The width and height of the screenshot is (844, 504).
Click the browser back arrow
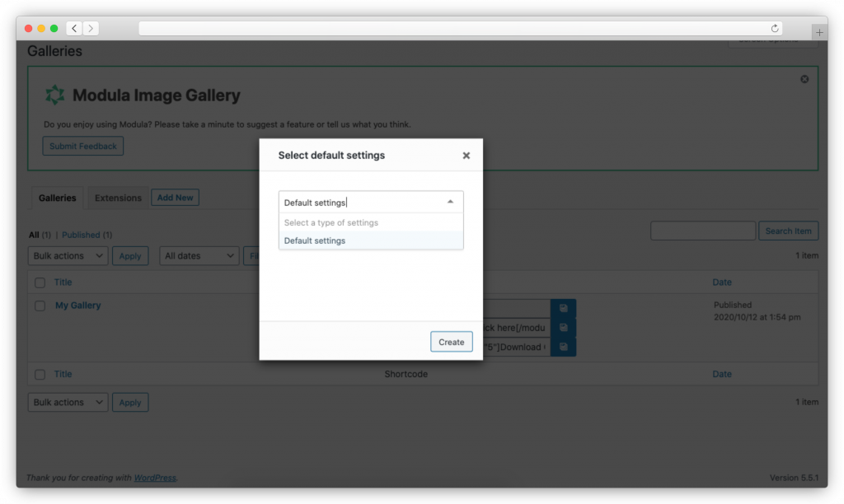[x=73, y=27]
